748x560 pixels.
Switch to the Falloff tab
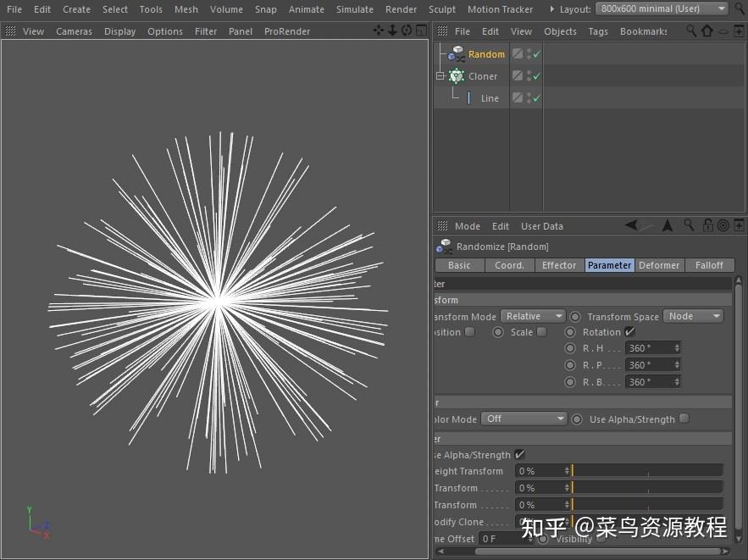click(709, 265)
